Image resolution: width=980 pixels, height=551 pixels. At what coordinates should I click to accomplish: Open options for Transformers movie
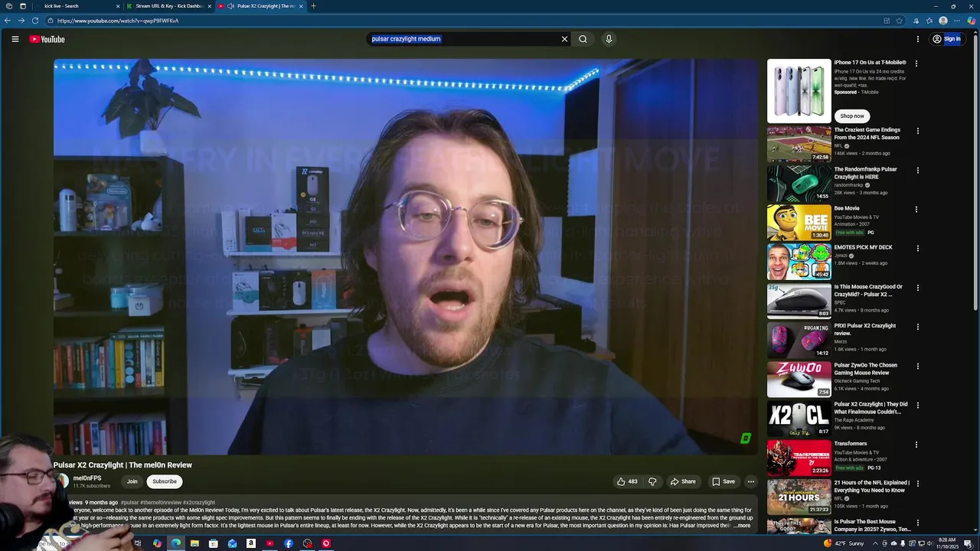pyautogui.click(x=917, y=445)
